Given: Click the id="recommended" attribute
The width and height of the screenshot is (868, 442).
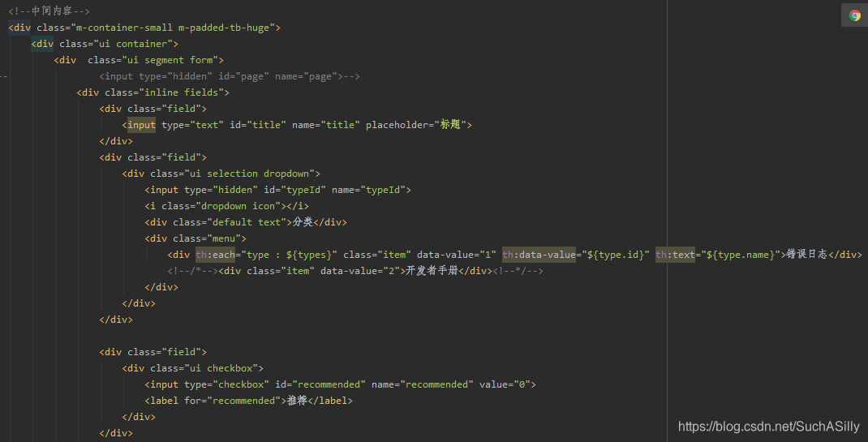Looking at the screenshot, I should click(320, 384).
